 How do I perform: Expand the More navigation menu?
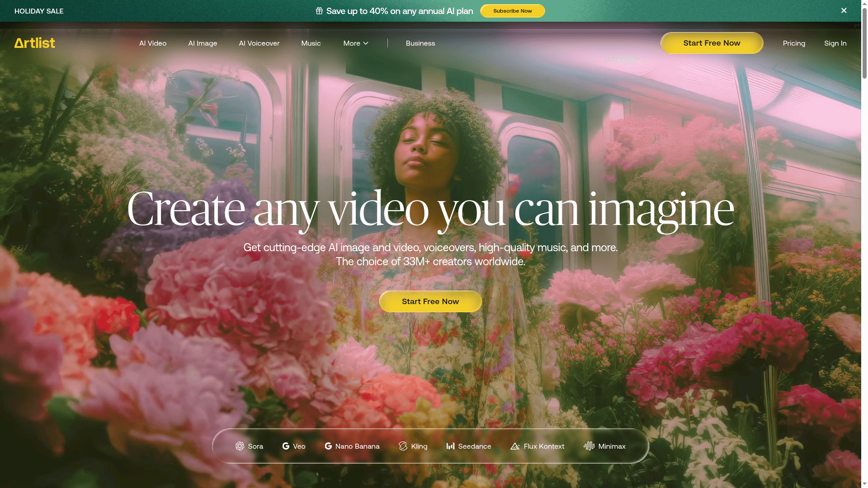coord(356,43)
